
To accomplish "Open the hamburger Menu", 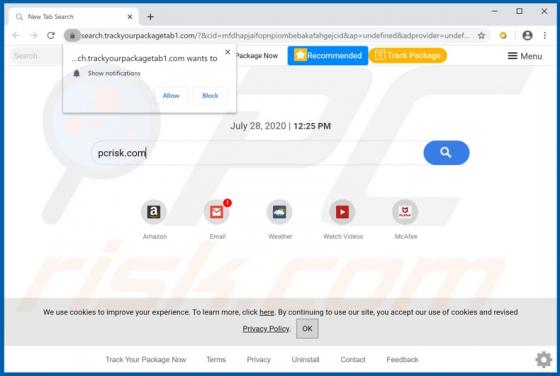I will point(525,56).
